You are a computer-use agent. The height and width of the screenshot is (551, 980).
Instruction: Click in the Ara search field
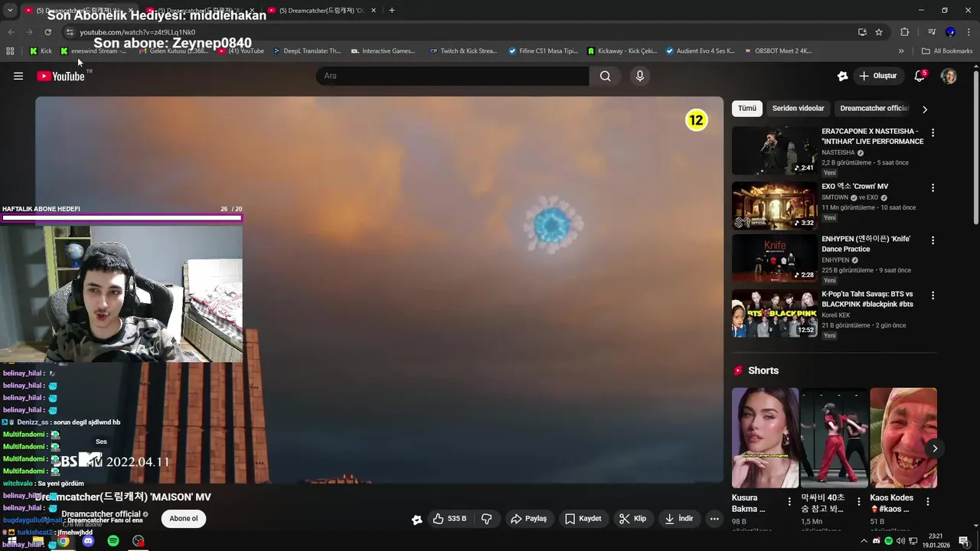tap(452, 76)
